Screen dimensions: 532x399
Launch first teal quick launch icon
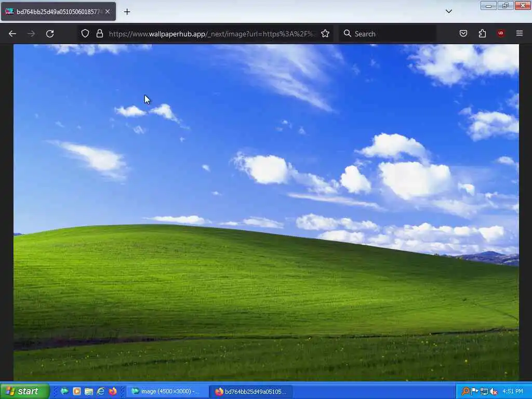pyautogui.click(x=64, y=391)
